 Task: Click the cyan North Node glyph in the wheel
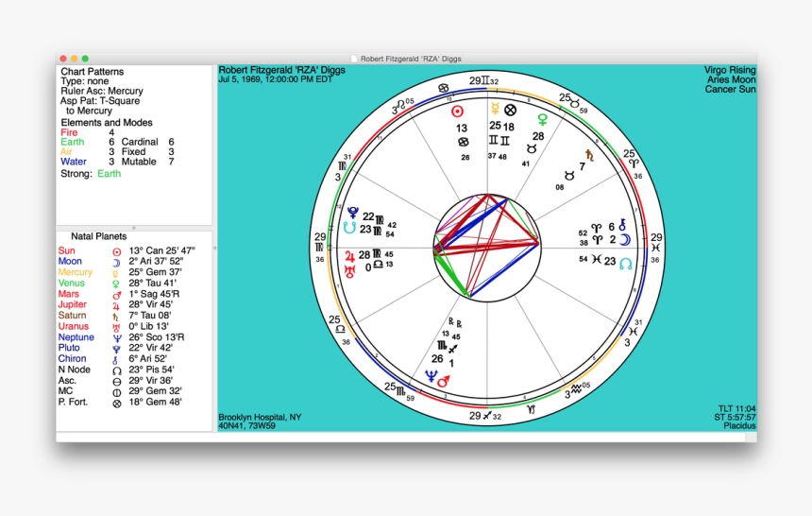tap(624, 263)
